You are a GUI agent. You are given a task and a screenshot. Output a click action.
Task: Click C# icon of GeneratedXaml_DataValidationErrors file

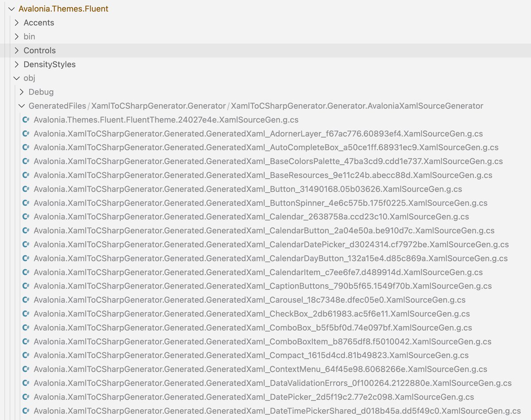(x=26, y=383)
